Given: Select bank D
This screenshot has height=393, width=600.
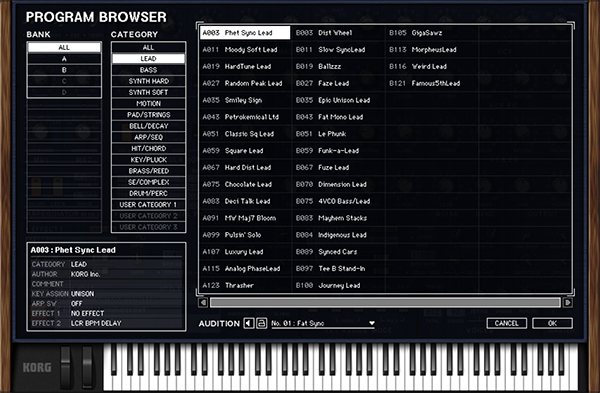Looking at the screenshot, I should [x=64, y=92].
